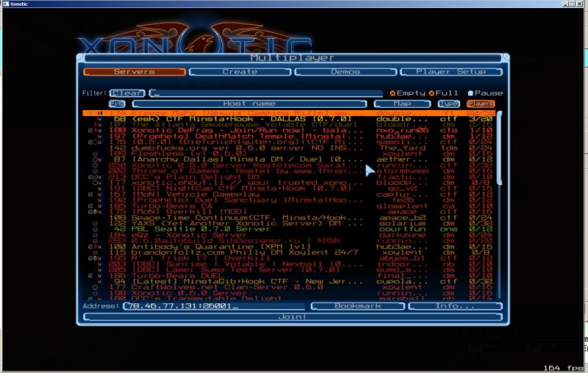
Task: Click the Xonotic icon in the window title bar
Action: (6, 4)
